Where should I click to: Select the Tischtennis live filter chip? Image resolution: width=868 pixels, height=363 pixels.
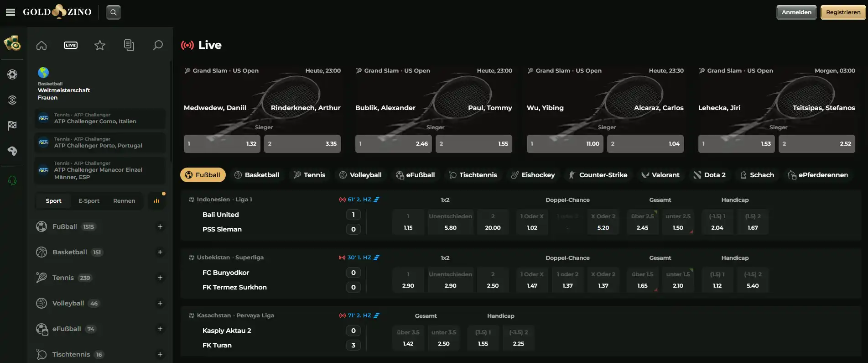click(473, 175)
